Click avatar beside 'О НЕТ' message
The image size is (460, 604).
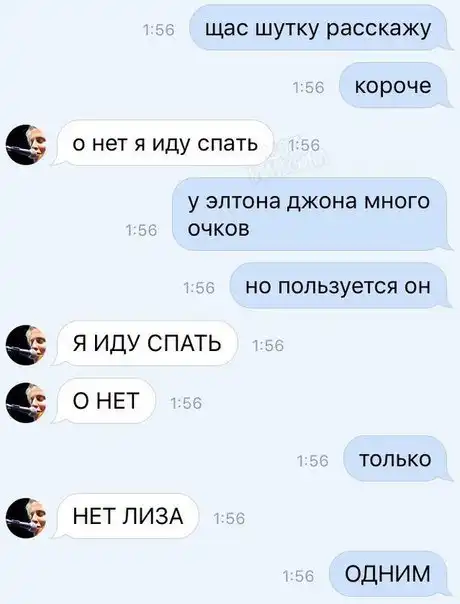26,403
